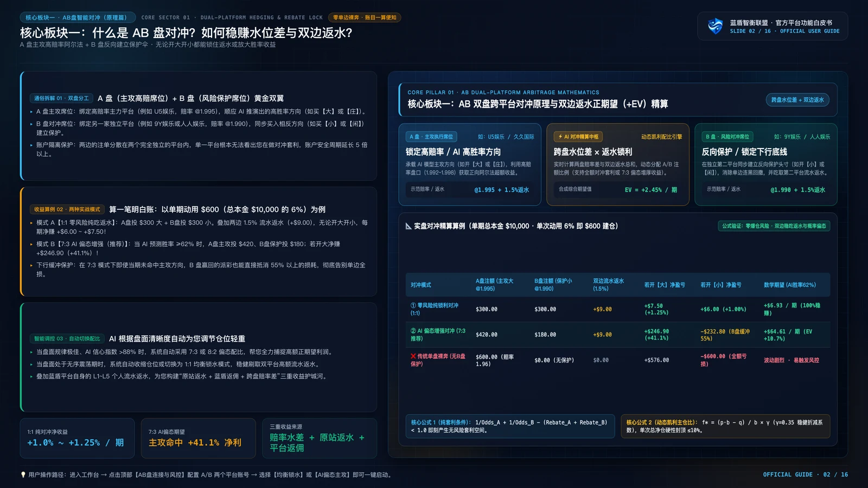Click the SLIDE 02 / 16 · OFFICIAL USER GUIDE text
Screen dimensions: 868x488
pos(784,31)
